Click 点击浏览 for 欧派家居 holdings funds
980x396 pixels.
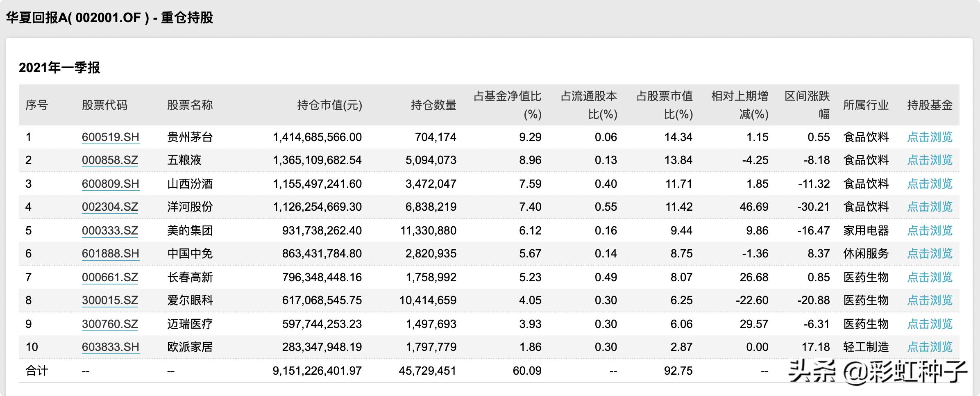coord(932,346)
